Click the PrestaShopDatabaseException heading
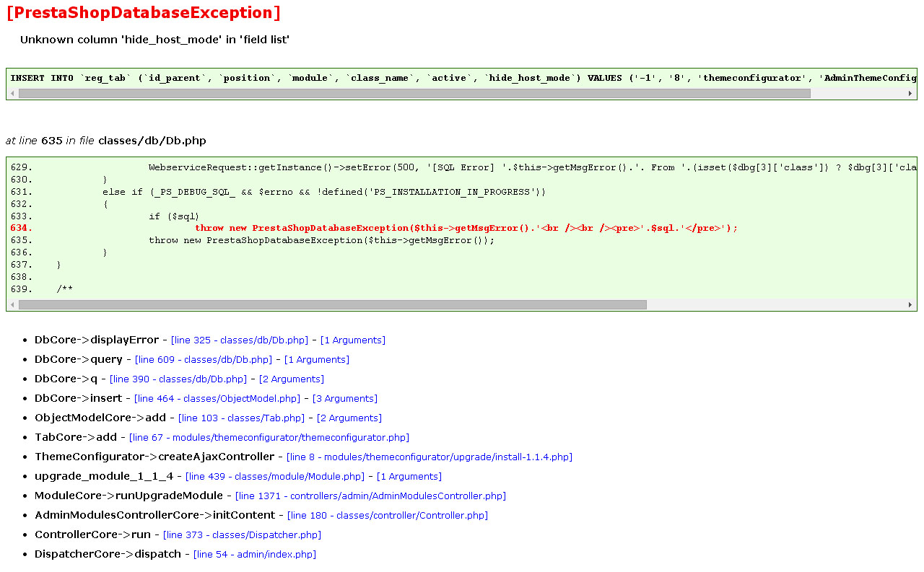Image resolution: width=924 pixels, height=572 pixels. (x=143, y=13)
